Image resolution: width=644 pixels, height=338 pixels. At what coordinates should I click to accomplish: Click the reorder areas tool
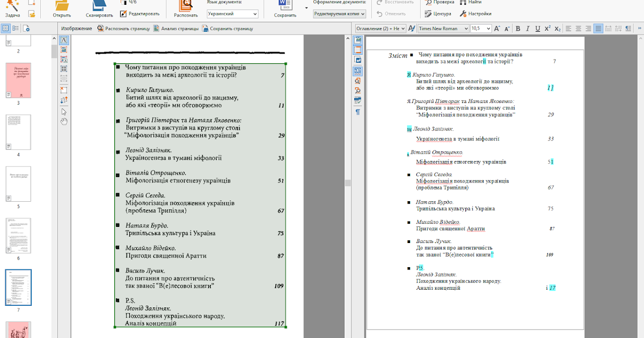coord(64,99)
